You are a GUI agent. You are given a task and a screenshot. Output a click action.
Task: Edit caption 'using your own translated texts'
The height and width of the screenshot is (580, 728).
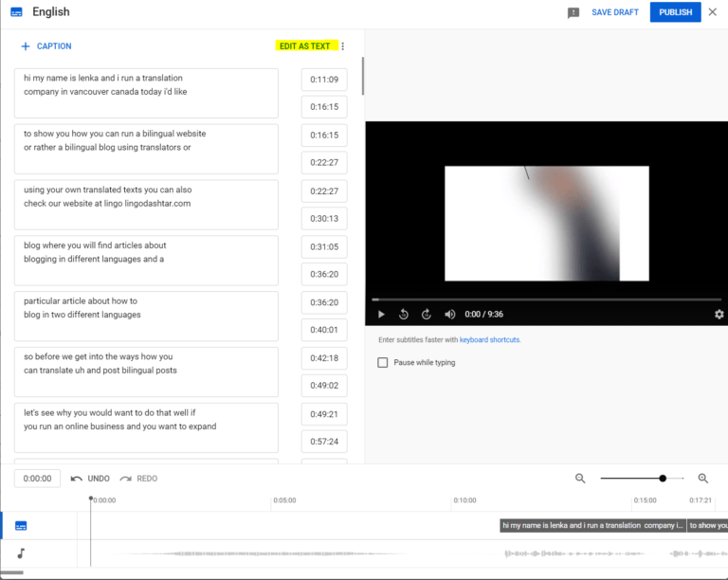pos(146,205)
